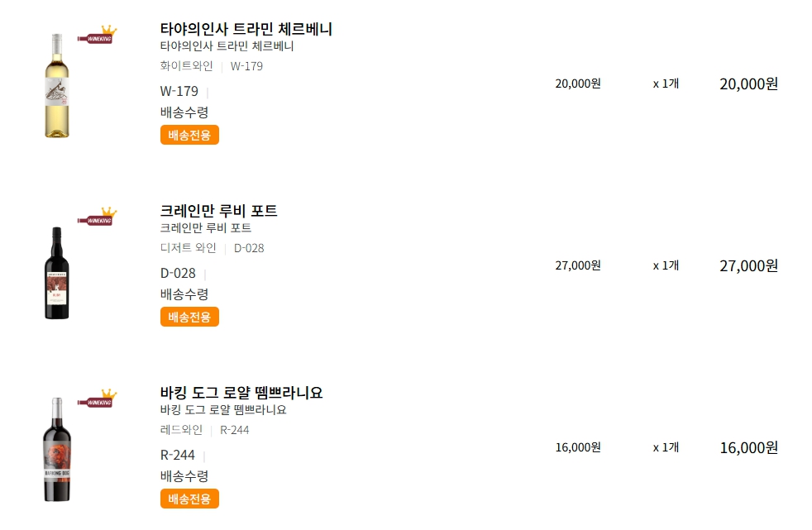This screenshot has width=812, height=530.
Task: Open the white wine bottle thumbnail
Action: click(x=57, y=86)
